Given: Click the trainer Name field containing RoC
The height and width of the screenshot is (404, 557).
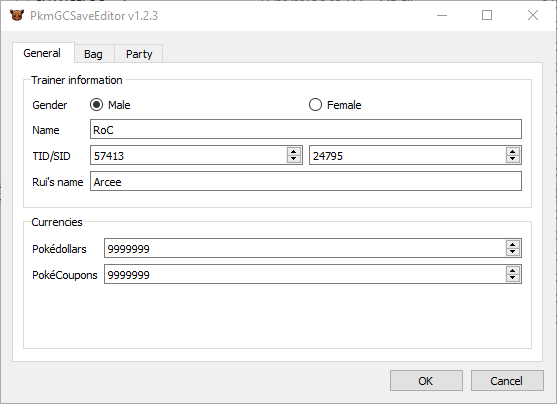Looking at the screenshot, I should tap(306, 129).
